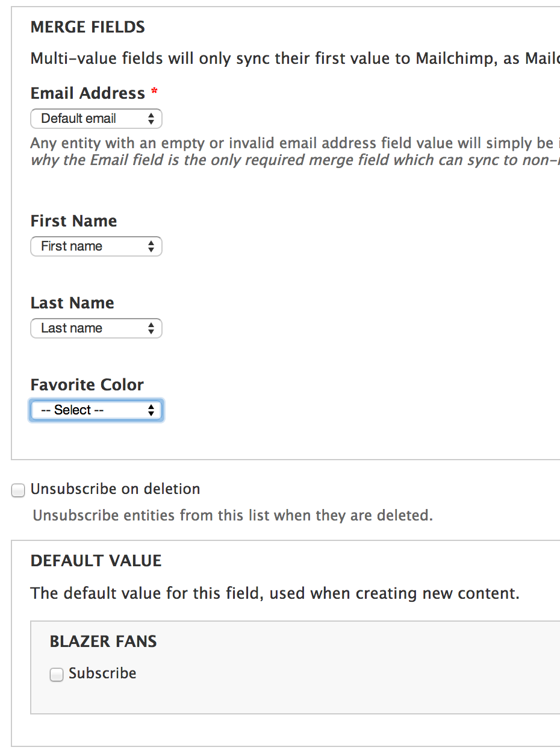Click the arrows icon on Favorite Color select

(151, 410)
